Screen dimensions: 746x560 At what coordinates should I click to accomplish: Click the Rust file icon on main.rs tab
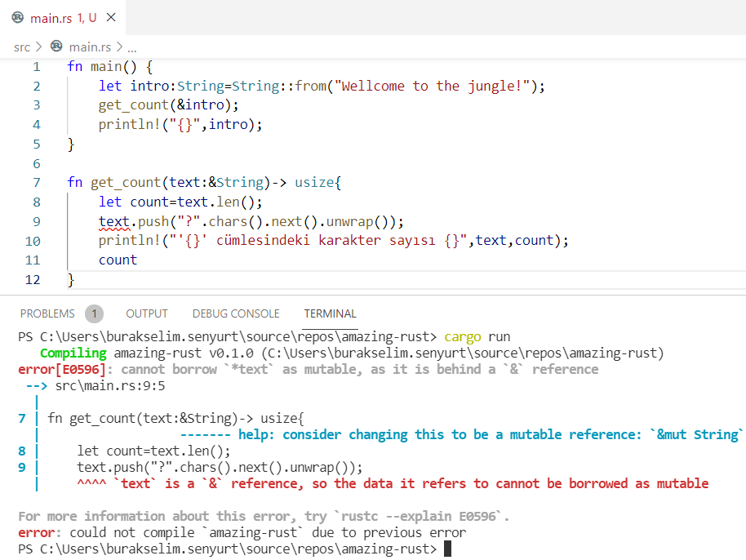pyautogui.click(x=18, y=17)
